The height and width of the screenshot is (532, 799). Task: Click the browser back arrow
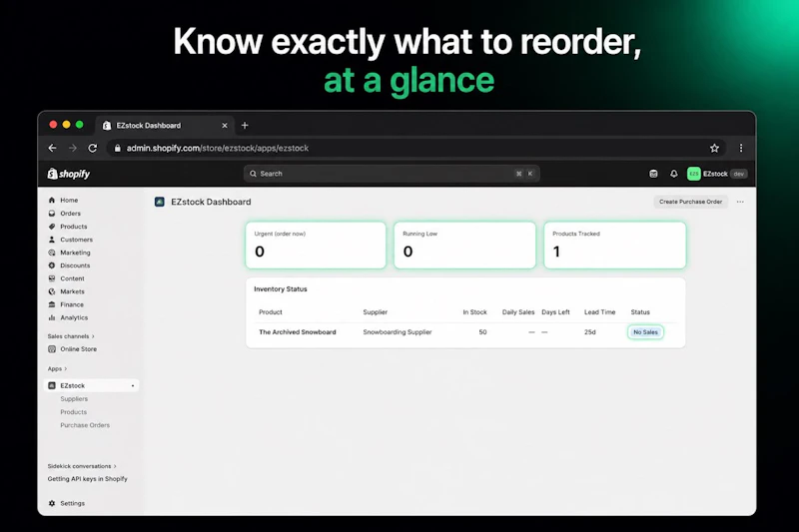pyautogui.click(x=52, y=148)
